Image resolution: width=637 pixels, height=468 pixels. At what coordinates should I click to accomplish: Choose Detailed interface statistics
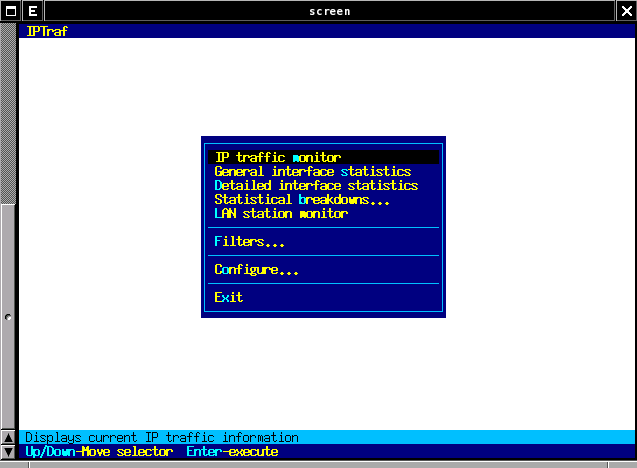tap(323, 185)
